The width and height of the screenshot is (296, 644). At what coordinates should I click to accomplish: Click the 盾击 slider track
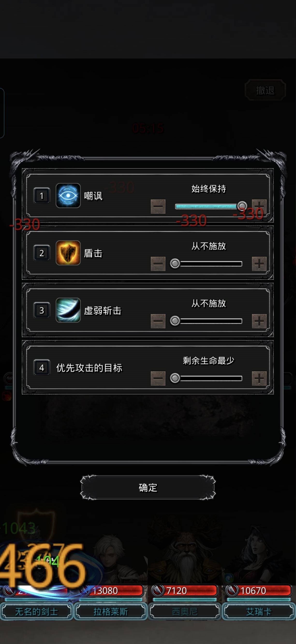click(208, 264)
